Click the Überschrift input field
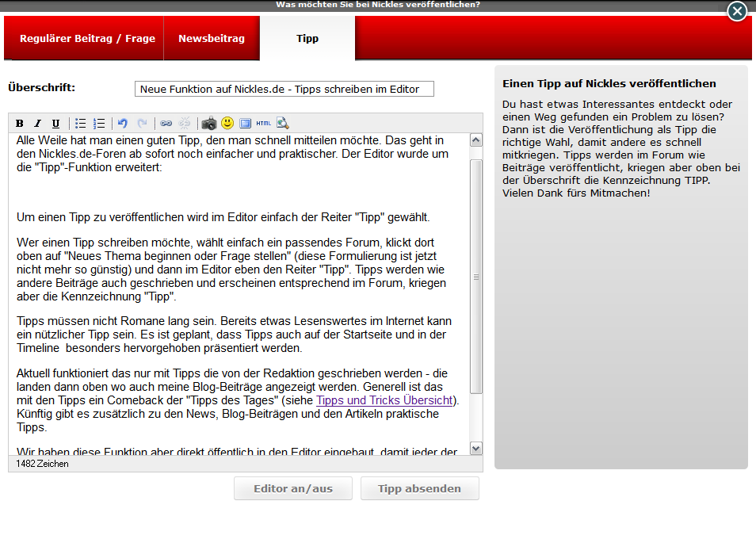Image resolution: width=756 pixels, height=543 pixels. click(x=284, y=89)
